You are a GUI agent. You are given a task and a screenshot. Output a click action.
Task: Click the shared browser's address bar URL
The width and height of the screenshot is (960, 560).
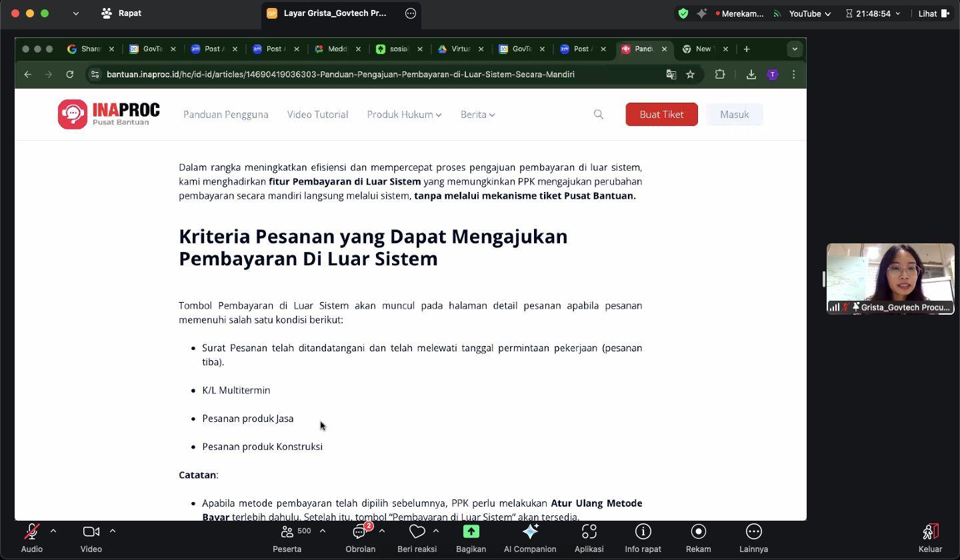coord(340,75)
